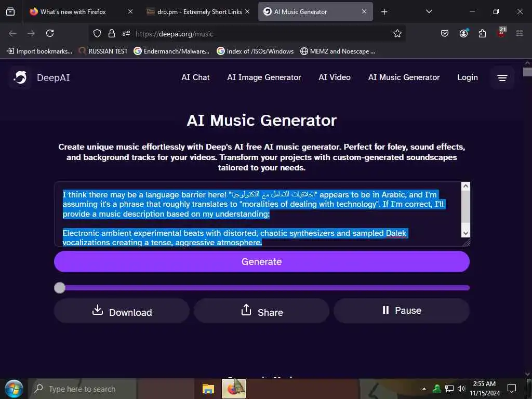Open Firefox application menu
Image resolution: width=532 pixels, height=399 pixels.
[520, 33]
